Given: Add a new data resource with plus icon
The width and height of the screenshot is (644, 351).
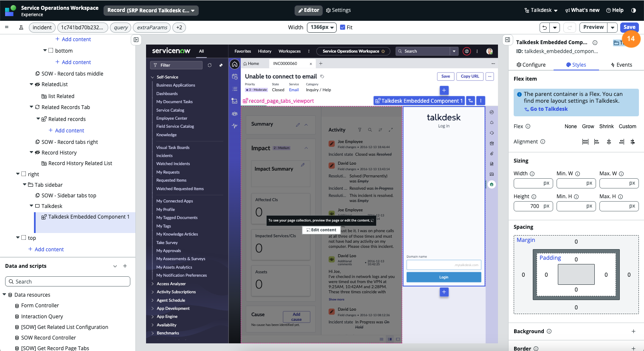Looking at the screenshot, I should [x=125, y=266].
